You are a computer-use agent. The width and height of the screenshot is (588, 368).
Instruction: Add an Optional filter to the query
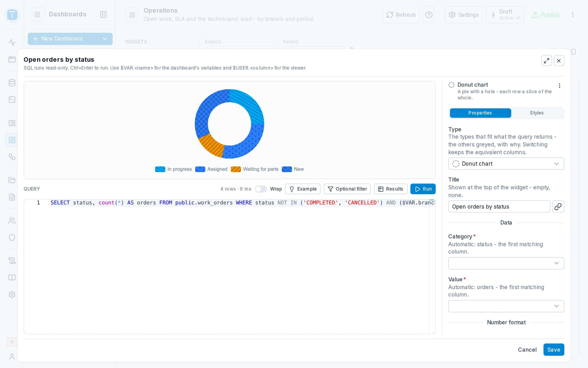347,189
